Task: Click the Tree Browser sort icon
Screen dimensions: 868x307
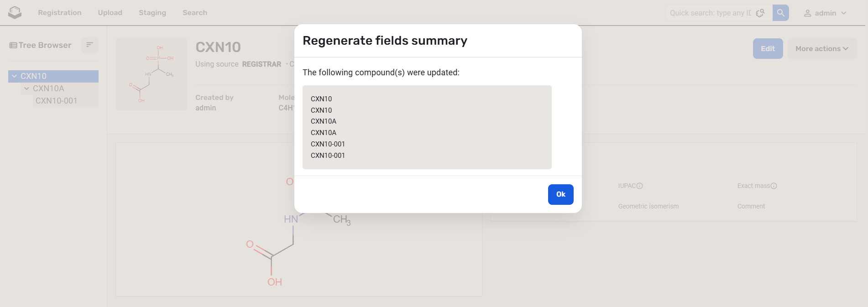Action: pos(89,45)
